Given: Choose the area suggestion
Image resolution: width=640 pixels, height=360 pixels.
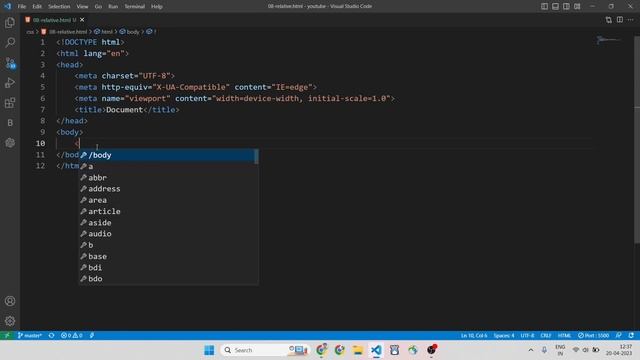Looking at the screenshot, I should (168, 200).
